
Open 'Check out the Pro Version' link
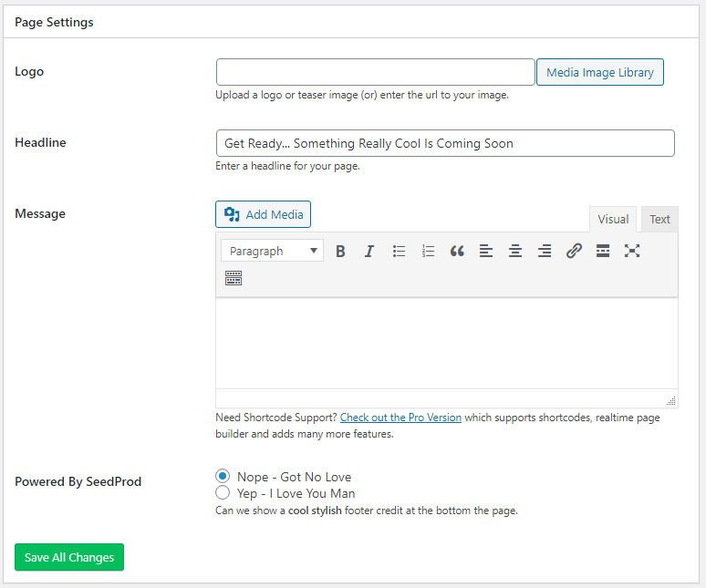pos(400,418)
